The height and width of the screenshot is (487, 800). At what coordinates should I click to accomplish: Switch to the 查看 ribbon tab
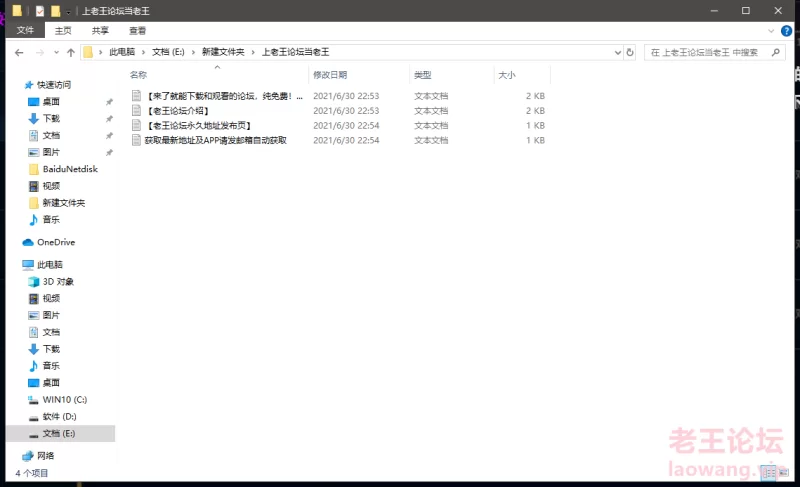[137, 31]
